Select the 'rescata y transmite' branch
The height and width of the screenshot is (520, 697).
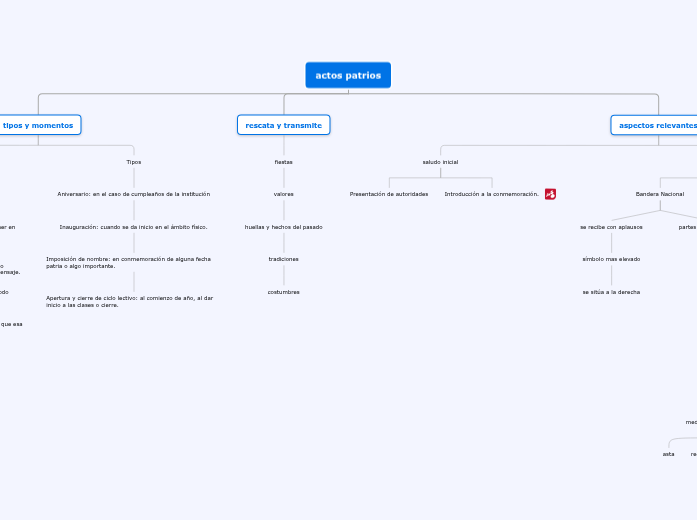coord(284,125)
